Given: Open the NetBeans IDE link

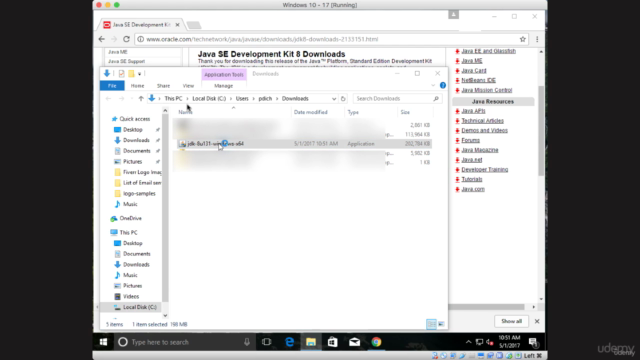Looking at the screenshot, I should click(x=478, y=80).
